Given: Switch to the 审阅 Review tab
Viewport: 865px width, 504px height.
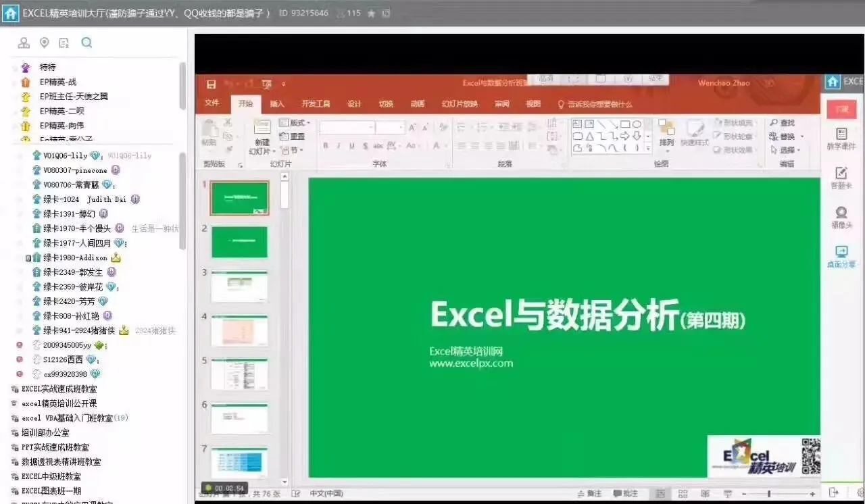Looking at the screenshot, I should [501, 104].
